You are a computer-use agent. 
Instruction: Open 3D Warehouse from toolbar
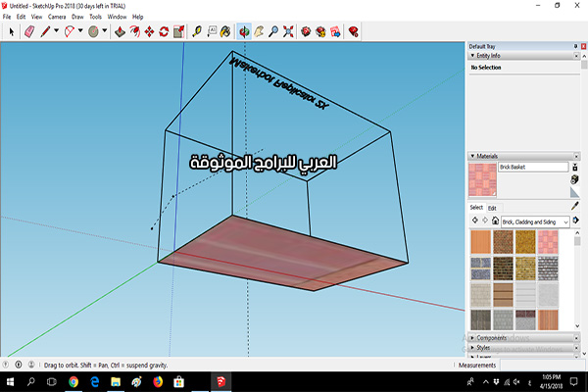click(x=306, y=32)
